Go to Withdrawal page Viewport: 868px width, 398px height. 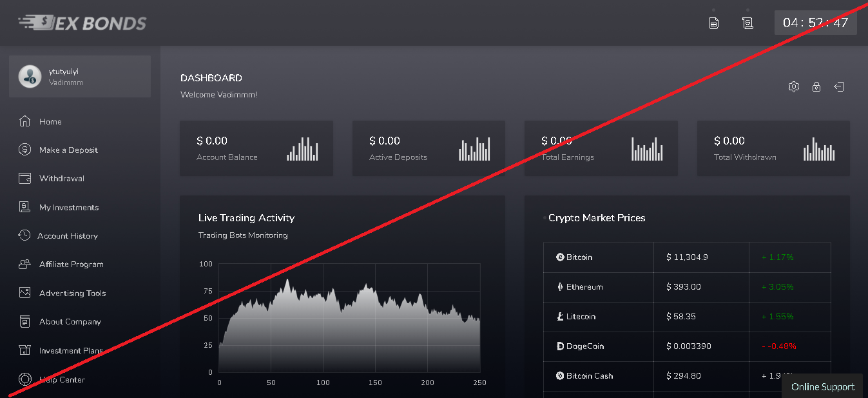point(62,179)
